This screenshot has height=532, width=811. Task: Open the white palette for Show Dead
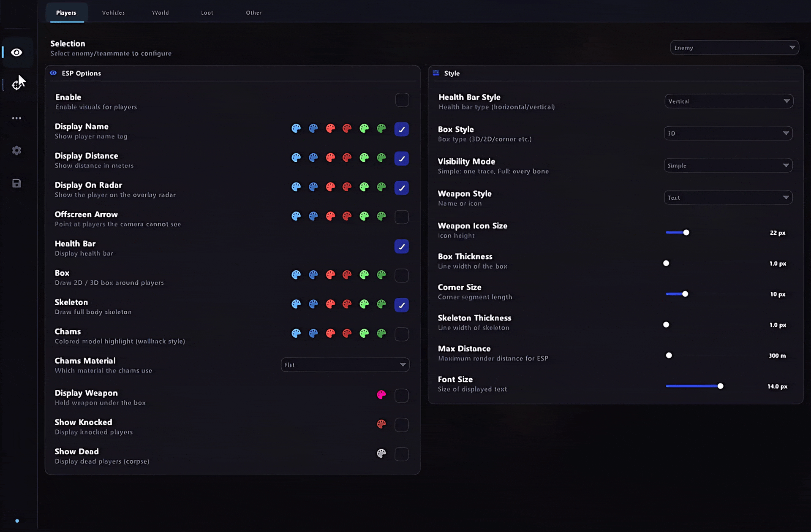pyautogui.click(x=381, y=453)
